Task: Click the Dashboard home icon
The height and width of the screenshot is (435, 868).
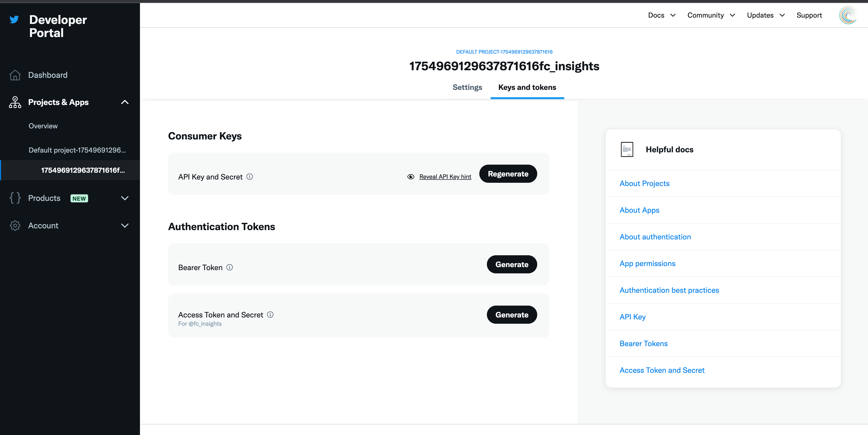Action: coord(15,75)
